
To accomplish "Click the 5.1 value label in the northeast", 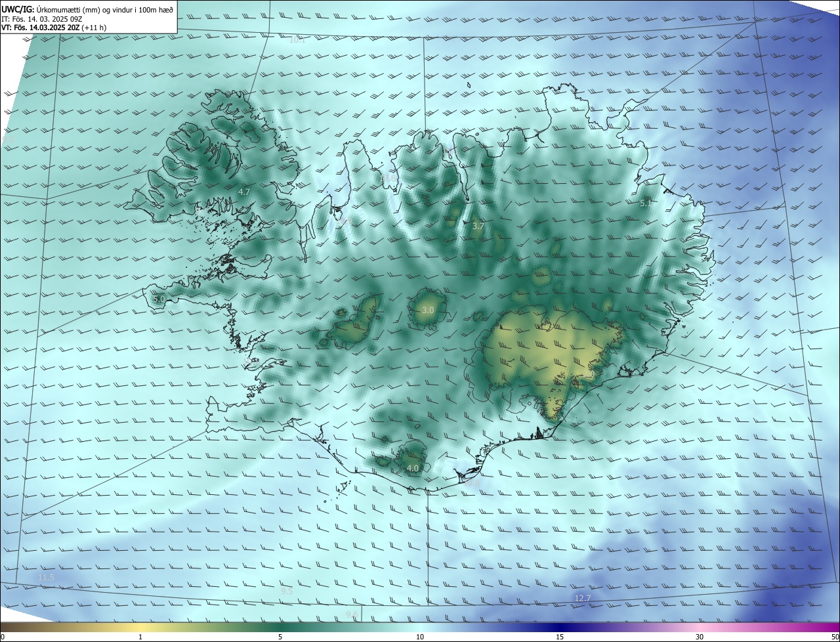I will click(646, 203).
